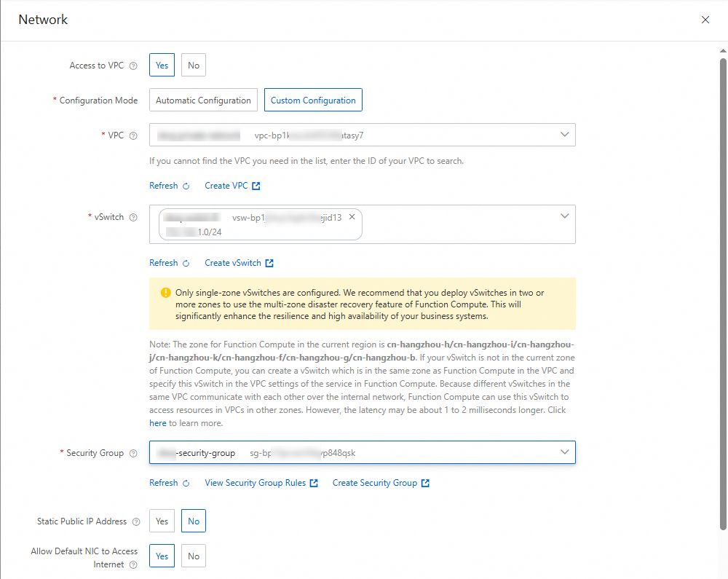Open the VPC selection box
Viewport: 728px width, 579px height.
click(x=363, y=135)
